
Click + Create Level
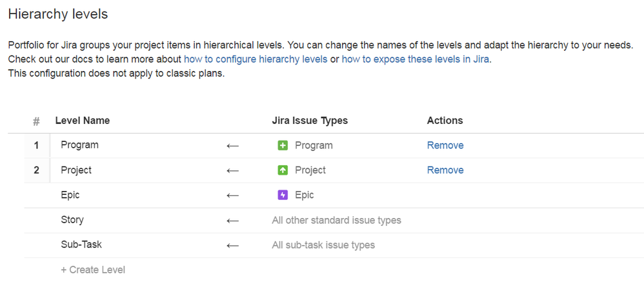[93, 270]
